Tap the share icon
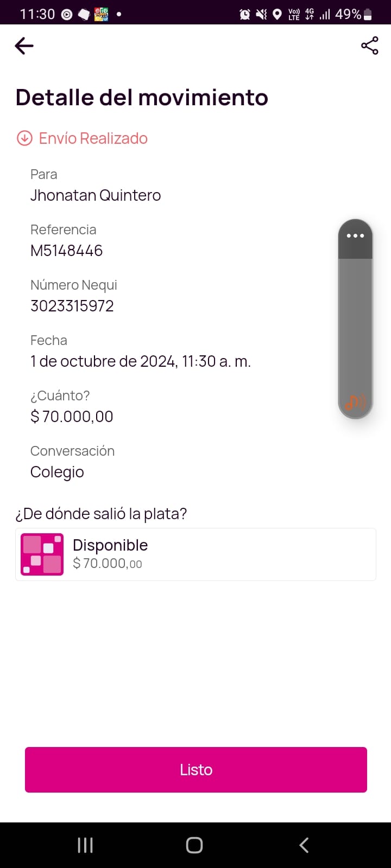The height and width of the screenshot is (868, 391). 369,46
